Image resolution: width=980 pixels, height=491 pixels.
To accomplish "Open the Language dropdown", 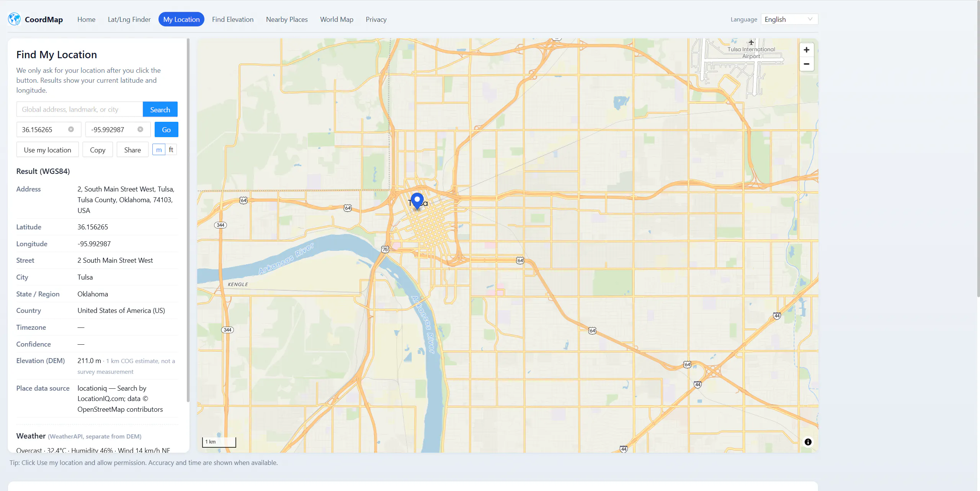I will pos(789,19).
